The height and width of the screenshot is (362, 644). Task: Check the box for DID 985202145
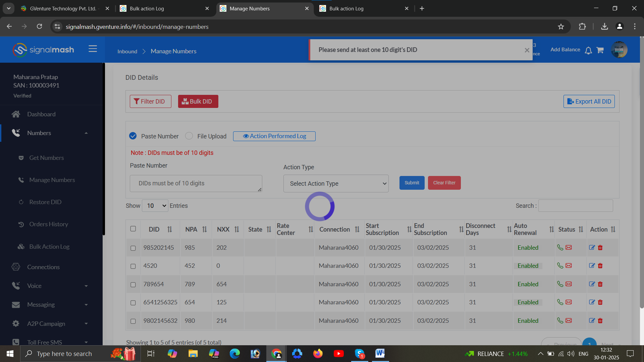(133, 248)
